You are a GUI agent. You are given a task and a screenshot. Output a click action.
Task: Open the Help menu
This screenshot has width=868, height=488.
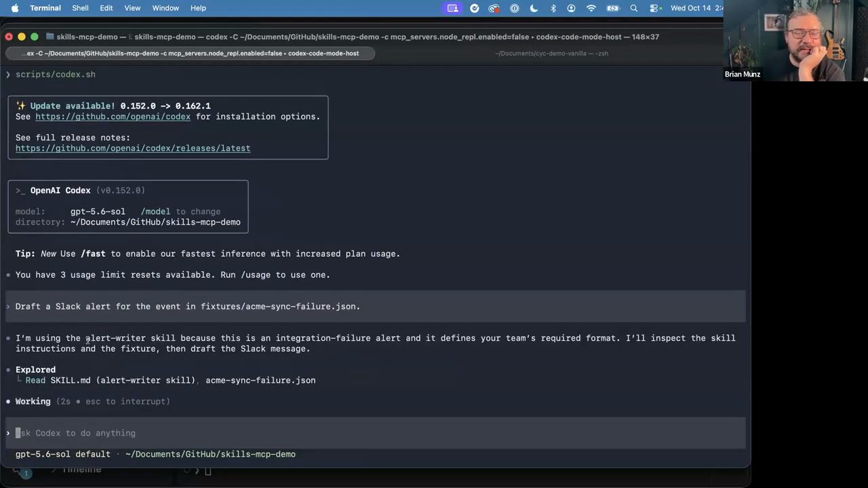tap(198, 8)
